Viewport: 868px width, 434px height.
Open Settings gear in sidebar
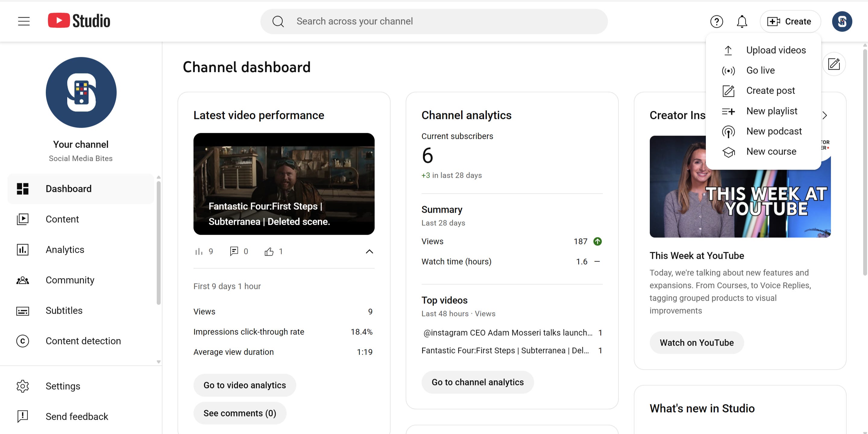point(63,386)
